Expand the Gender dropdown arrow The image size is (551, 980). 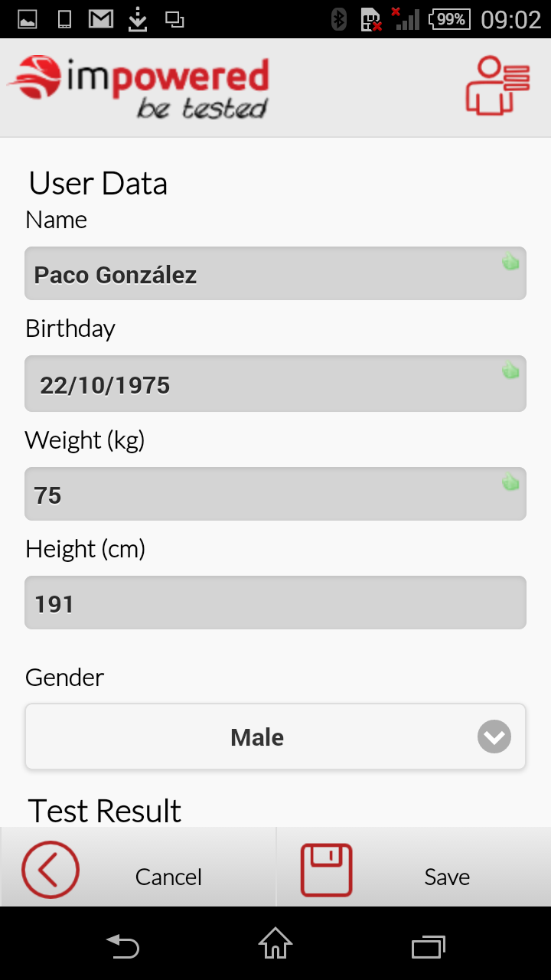(x=494, y=737)
